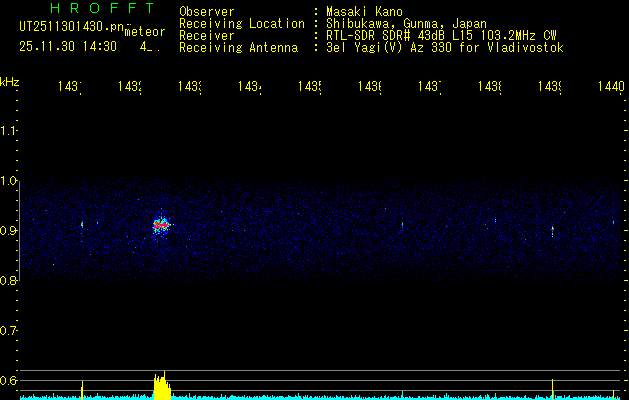Screen dimensions: 629x400
Task: Select observer name Masaki Kano
Action: click(x=364, y=12)
